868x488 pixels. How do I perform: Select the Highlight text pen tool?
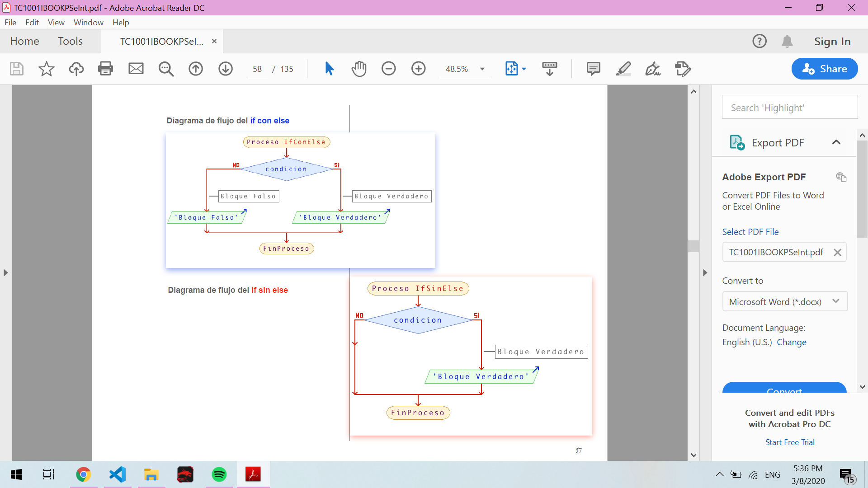pos(623,69)
